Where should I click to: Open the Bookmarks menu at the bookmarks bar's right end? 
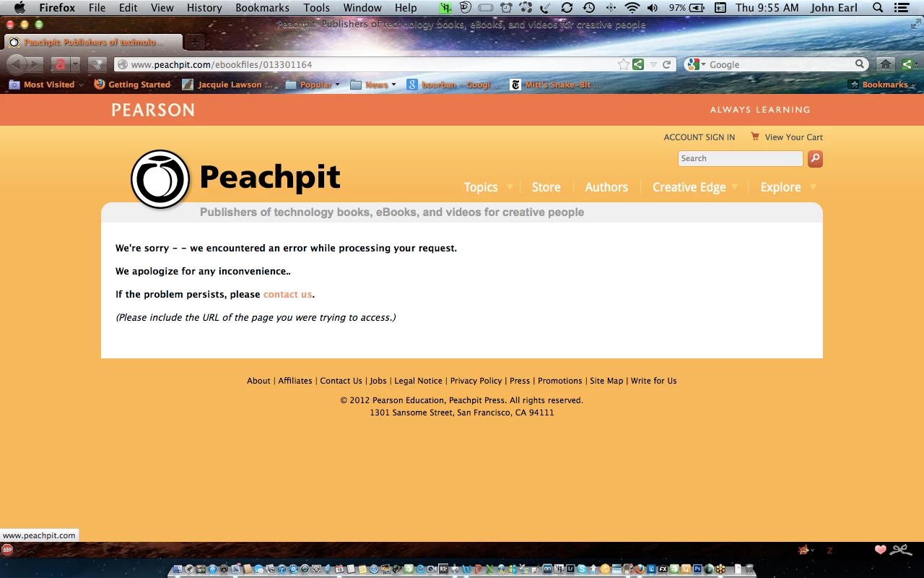click(x=882, y=85)
